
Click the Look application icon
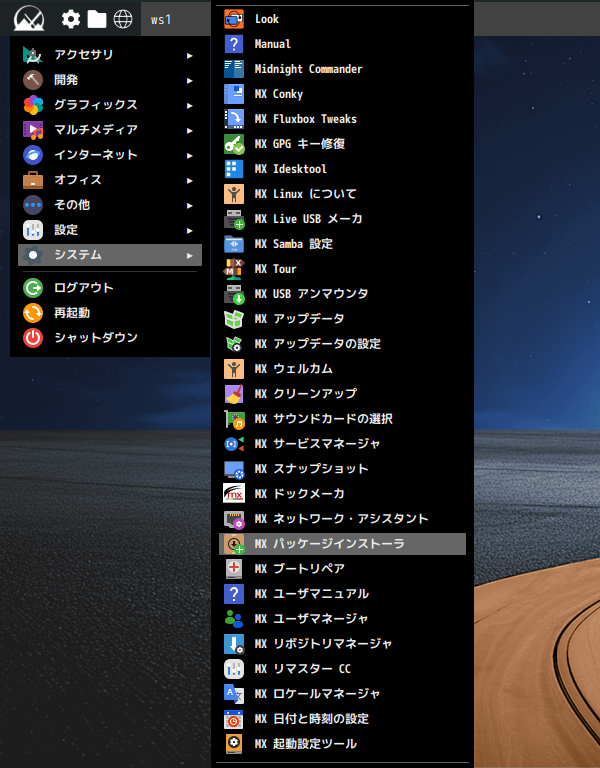click(234, 19)
